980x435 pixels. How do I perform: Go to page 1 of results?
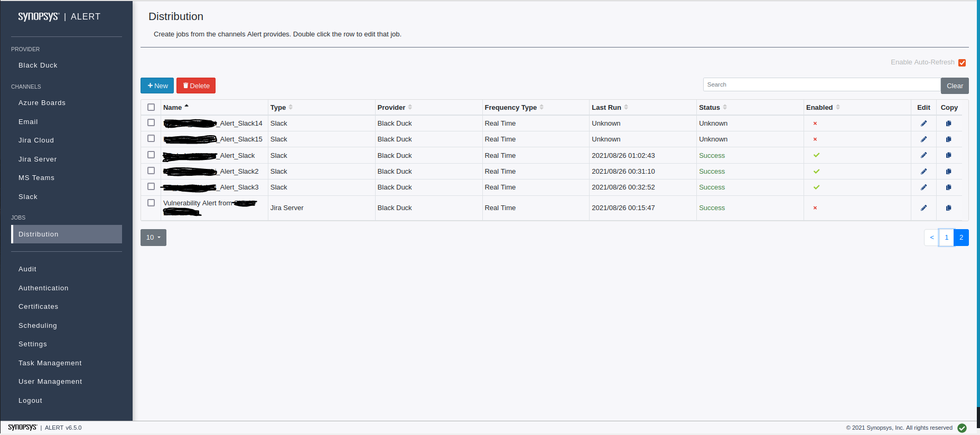(947, 238)
